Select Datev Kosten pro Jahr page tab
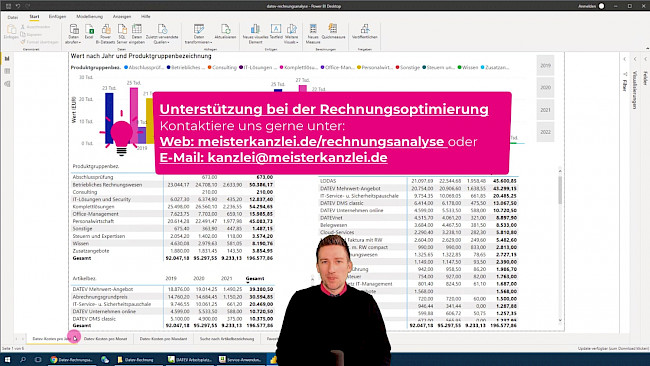Image resolution: width=650 pixels, height=366 pixels. pos(52,339)
